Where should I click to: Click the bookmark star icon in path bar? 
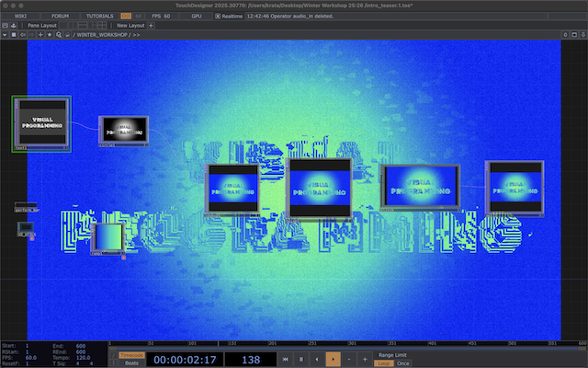pyautogui.click(x=50, y=34)
